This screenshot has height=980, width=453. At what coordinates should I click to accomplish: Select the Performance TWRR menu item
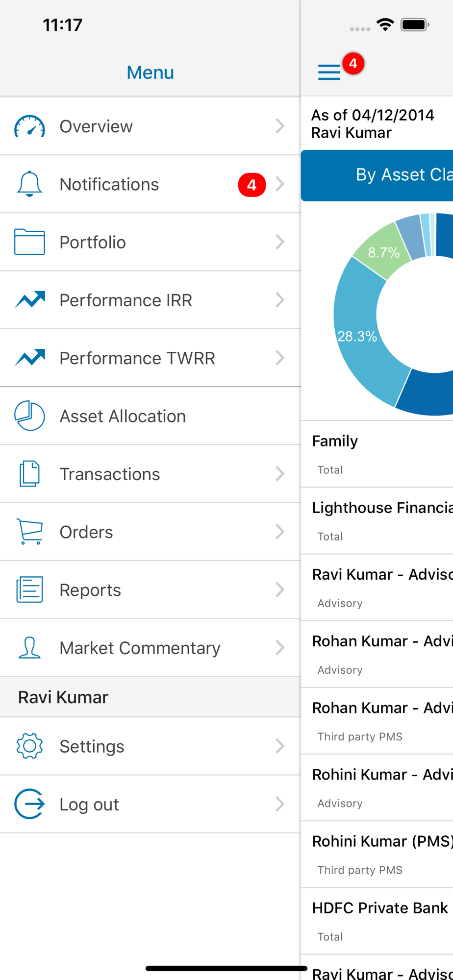150,358
